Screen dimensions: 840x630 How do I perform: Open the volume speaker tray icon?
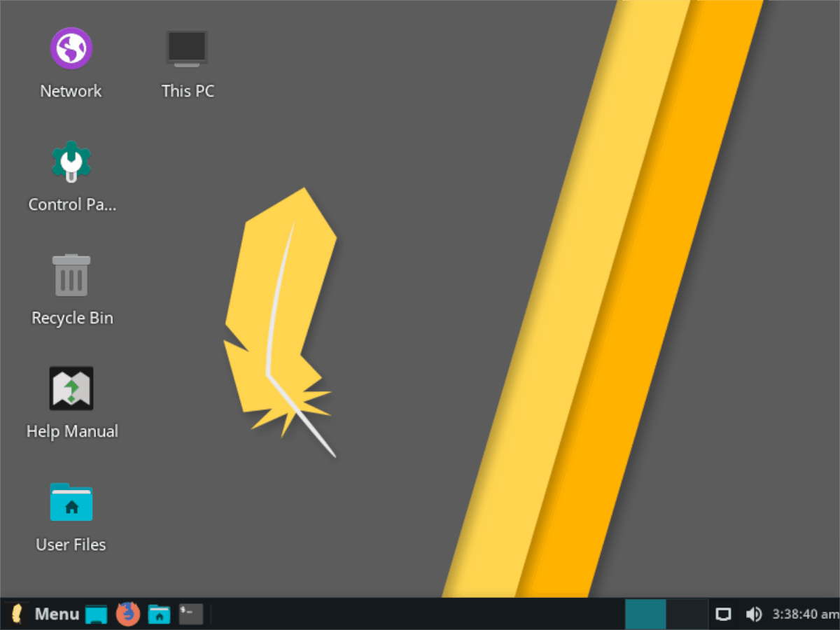pyautogui.click(x=754, y=614)
